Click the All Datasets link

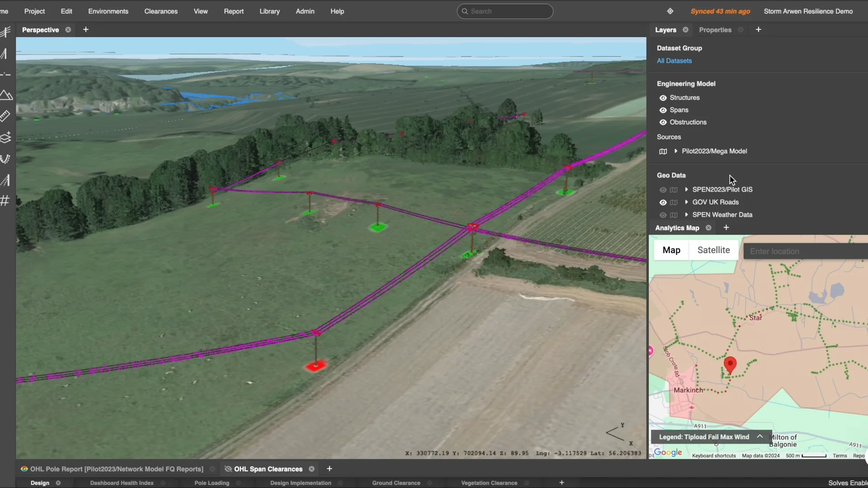click(674, 61)
